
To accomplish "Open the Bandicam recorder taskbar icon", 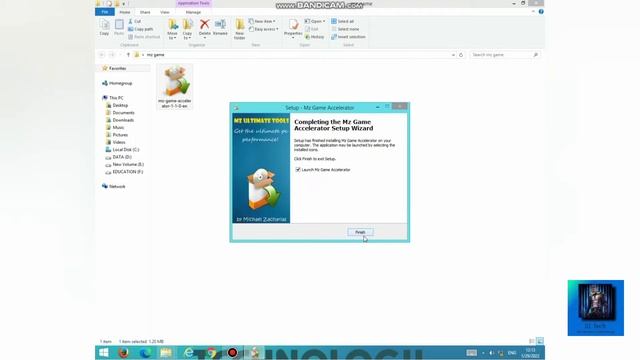I will (x=232, y=352).
